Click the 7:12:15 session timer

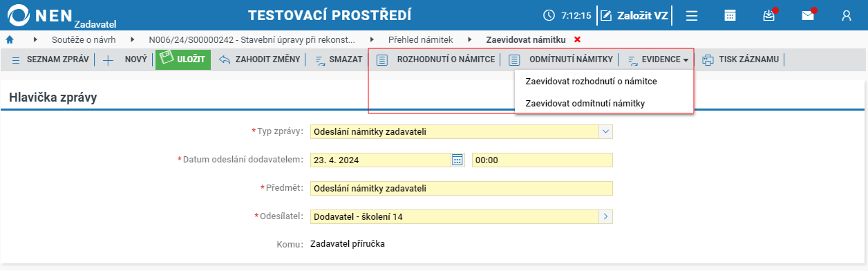click(x=567, y=15)
